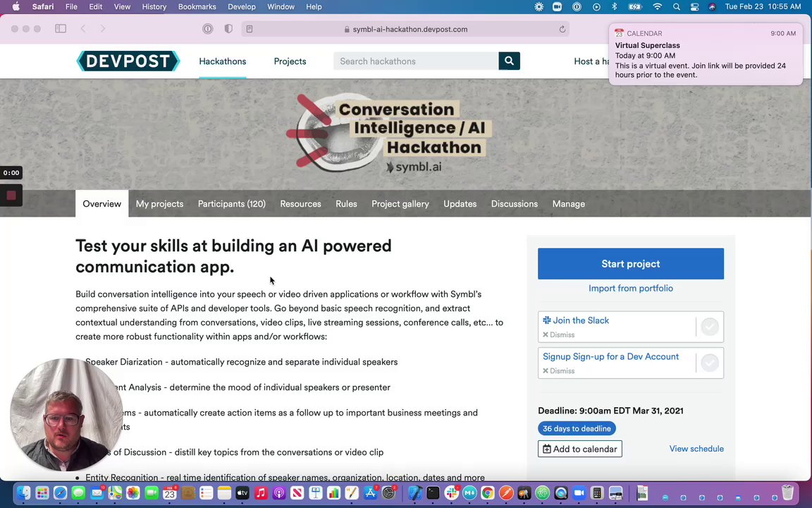This screenshot has height=508, width=812.
Task: Click the Search hackathons input field
Action: tap(416, 61)
